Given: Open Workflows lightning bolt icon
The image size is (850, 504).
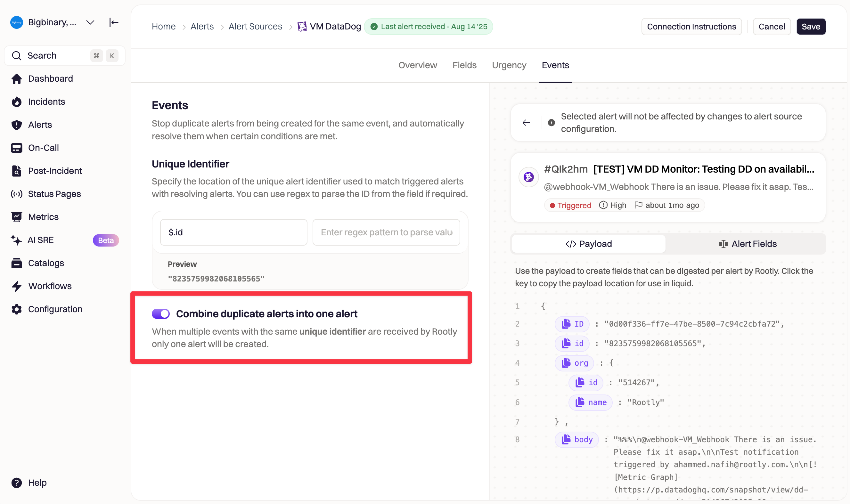Looking at the screenshot, I should [16, 286].
